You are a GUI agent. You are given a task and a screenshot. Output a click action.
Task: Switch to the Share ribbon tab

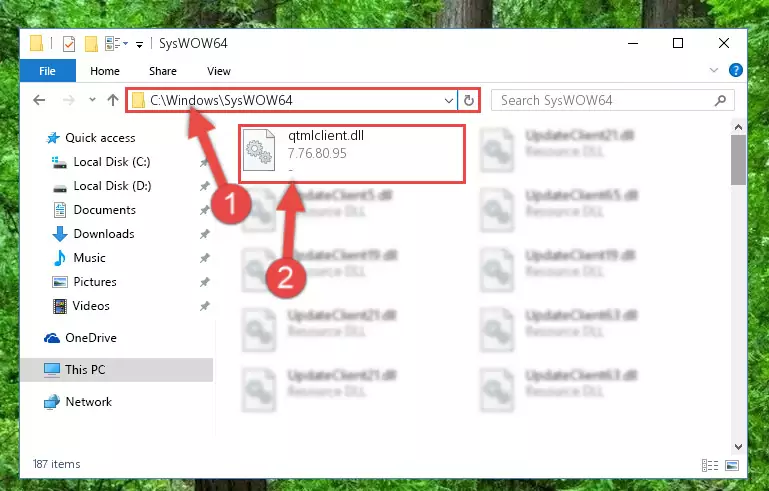point(163,71)
